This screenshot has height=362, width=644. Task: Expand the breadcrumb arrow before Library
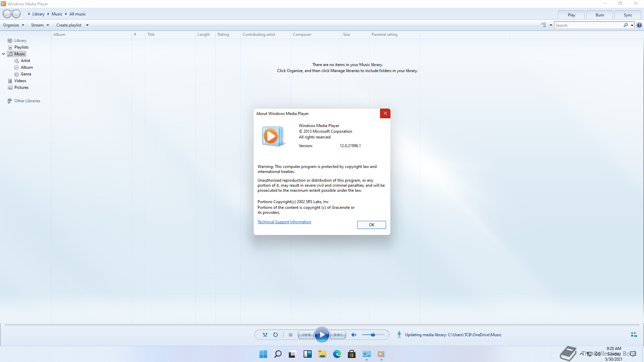pyautogui.click(x=29, y=14)
